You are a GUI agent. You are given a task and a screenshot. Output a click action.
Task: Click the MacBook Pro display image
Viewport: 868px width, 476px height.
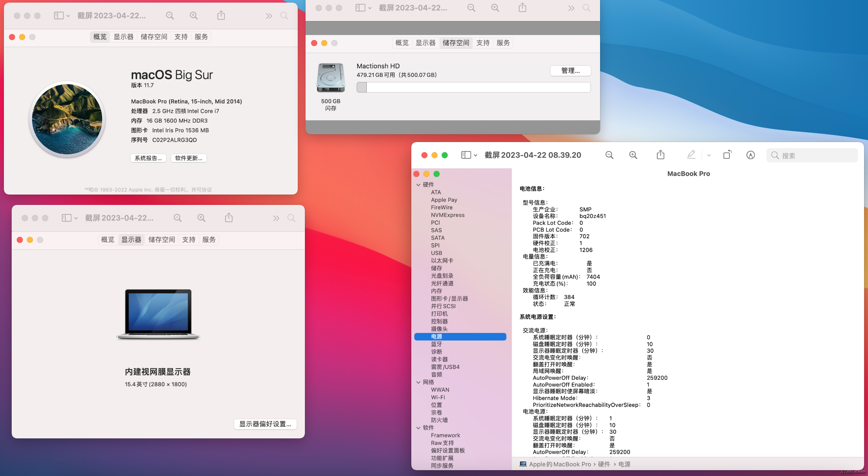tap(158, 314)
